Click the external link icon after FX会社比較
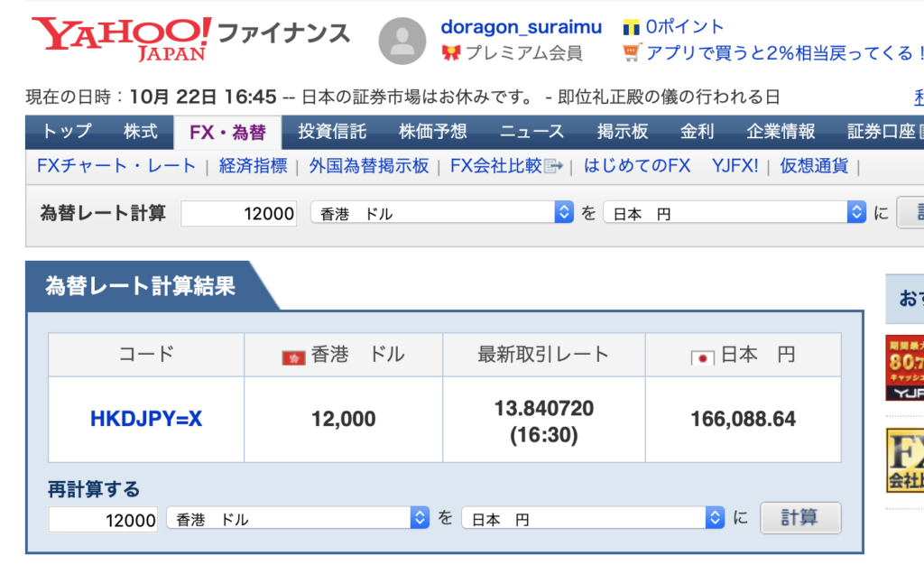Screen dimensions: 924x565 click(x=554, y=166)
